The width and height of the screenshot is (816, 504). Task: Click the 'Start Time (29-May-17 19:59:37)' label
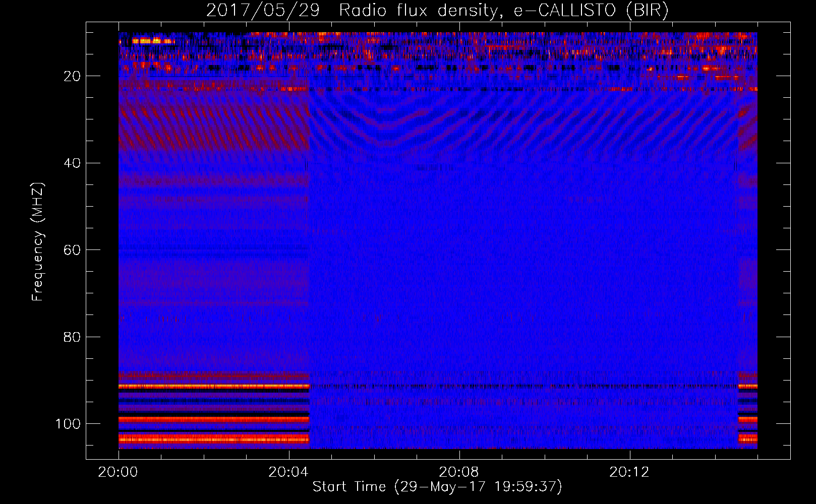pyautogui.click(x=437, y=487)
